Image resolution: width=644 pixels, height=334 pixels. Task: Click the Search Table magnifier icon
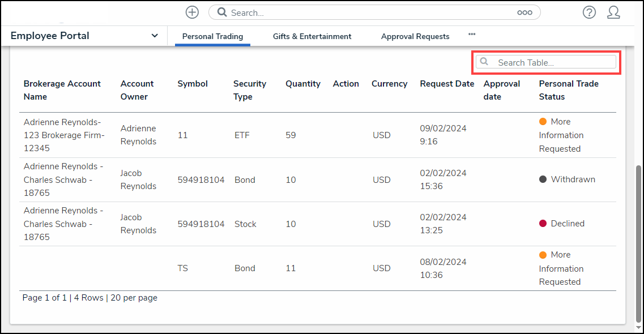(x=484, y=62)
